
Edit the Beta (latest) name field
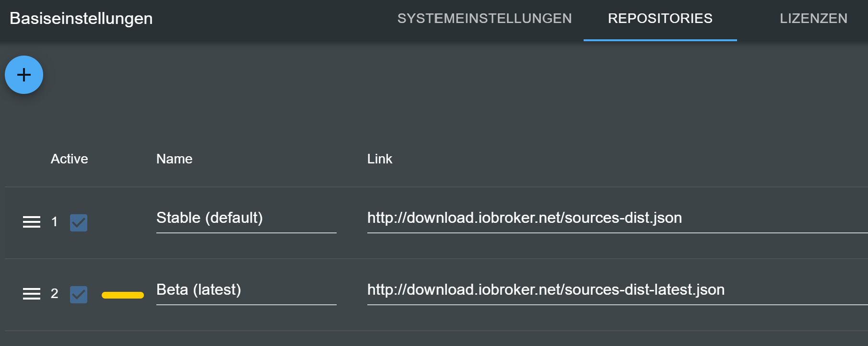[246, 290]
